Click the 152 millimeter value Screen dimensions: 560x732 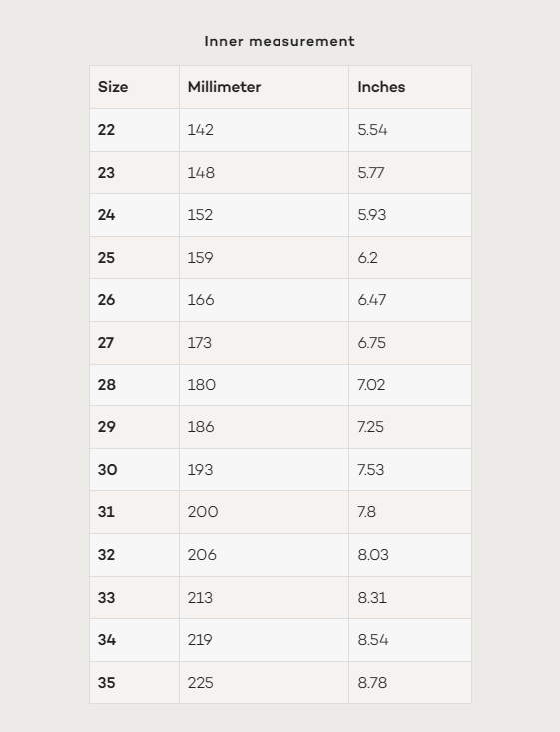click(200, 215)
